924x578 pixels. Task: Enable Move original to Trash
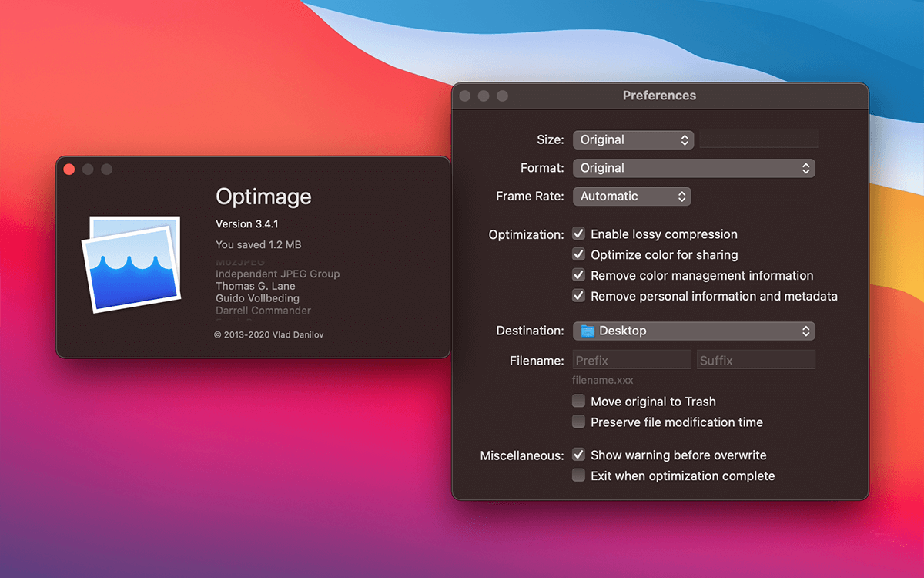click(x=578, y=401)
